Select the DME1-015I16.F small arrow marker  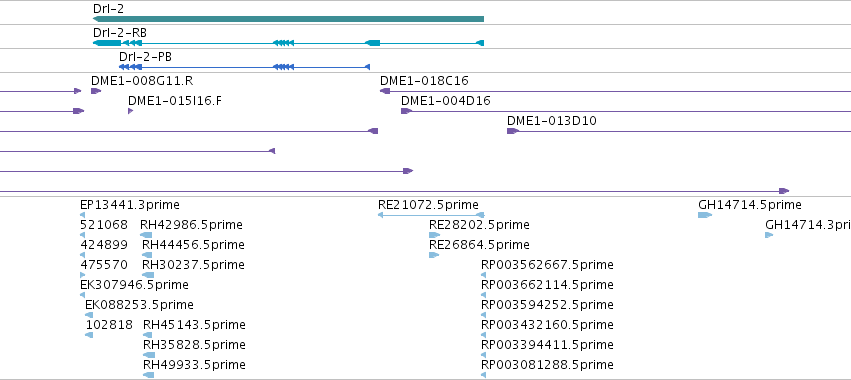pos(130,111)
